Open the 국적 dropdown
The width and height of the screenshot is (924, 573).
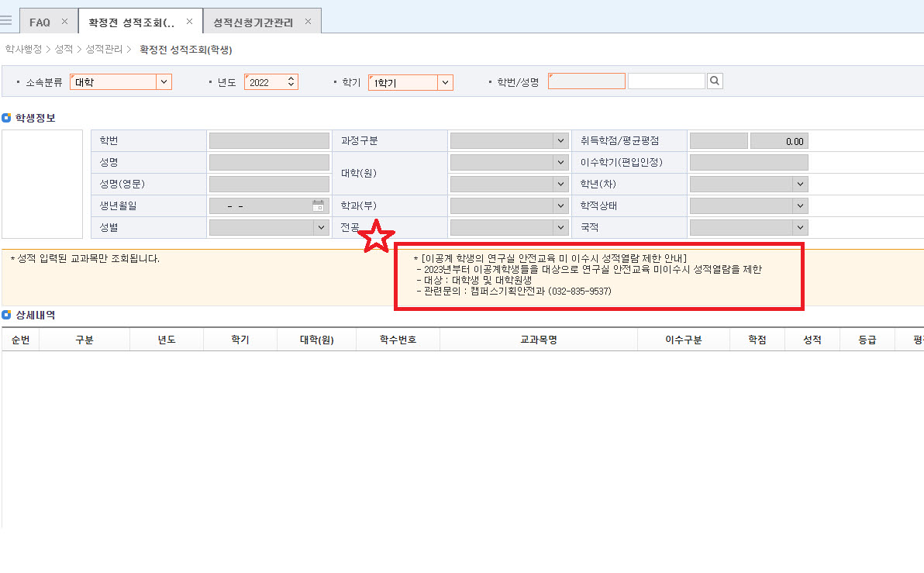tap(799, 228)
